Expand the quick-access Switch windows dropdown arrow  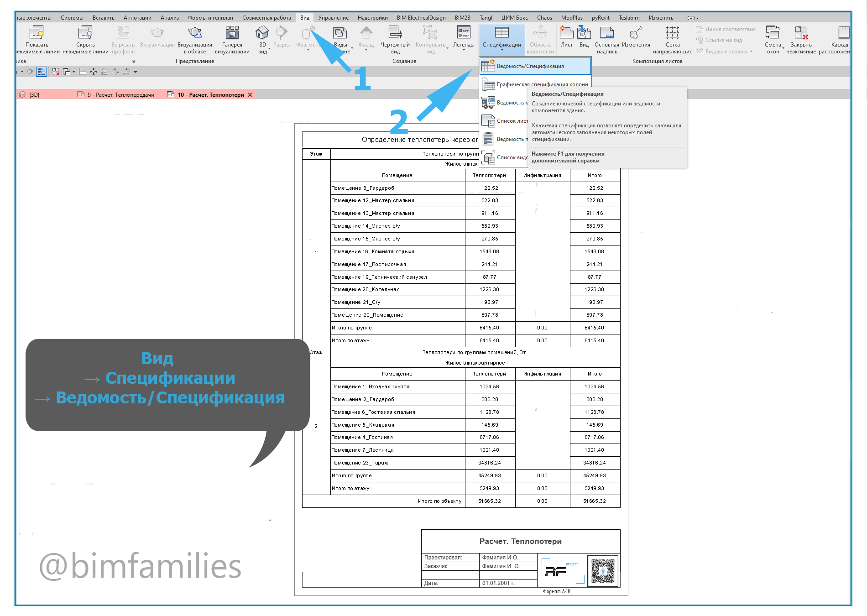[73, 72]
